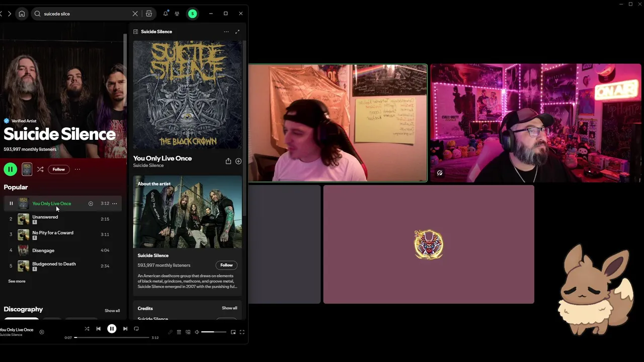Open the play queue icon
Image resolution: width=644 pixels, height=362 pixels.
coord(179,332)
